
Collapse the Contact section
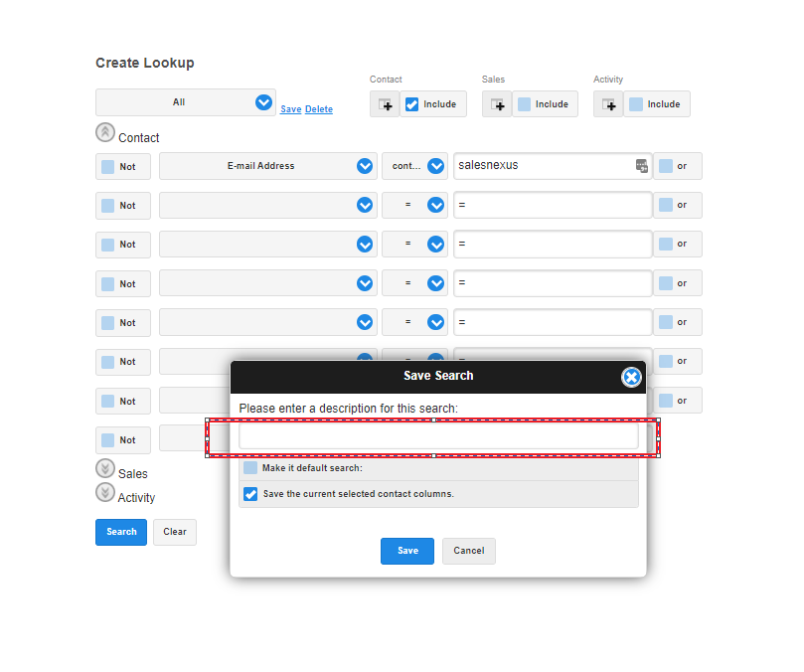[104, 132]
